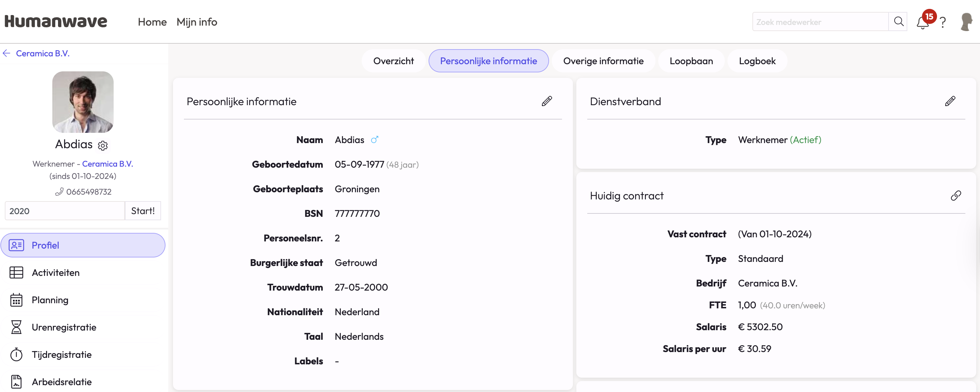This screenshot has width=980, height=392.
Task: Open the Overige informatie tab
Action: (x=603, y=61)
